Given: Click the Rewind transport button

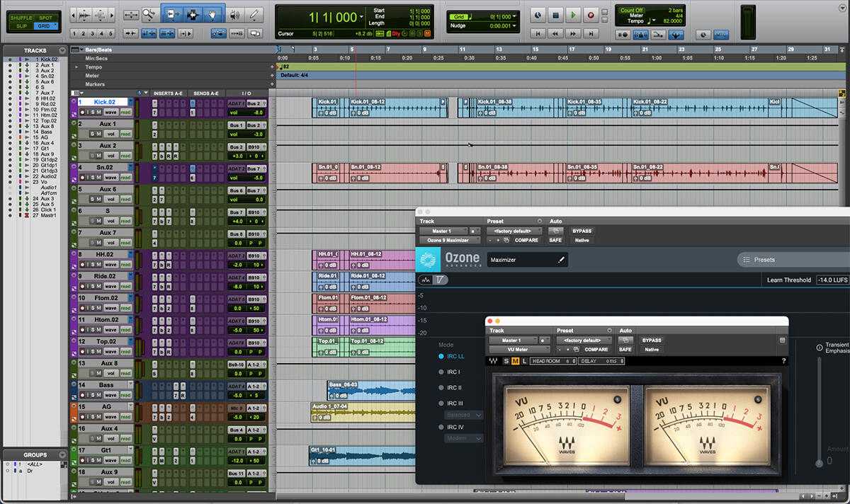Looking at the screenshot, I should (557, 33).
